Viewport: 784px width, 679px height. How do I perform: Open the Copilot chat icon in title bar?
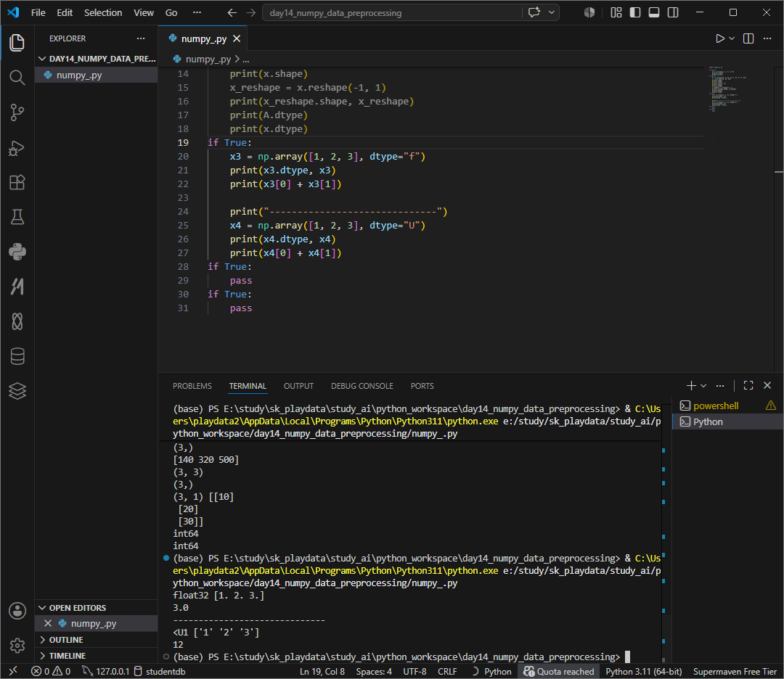[534, 12]
